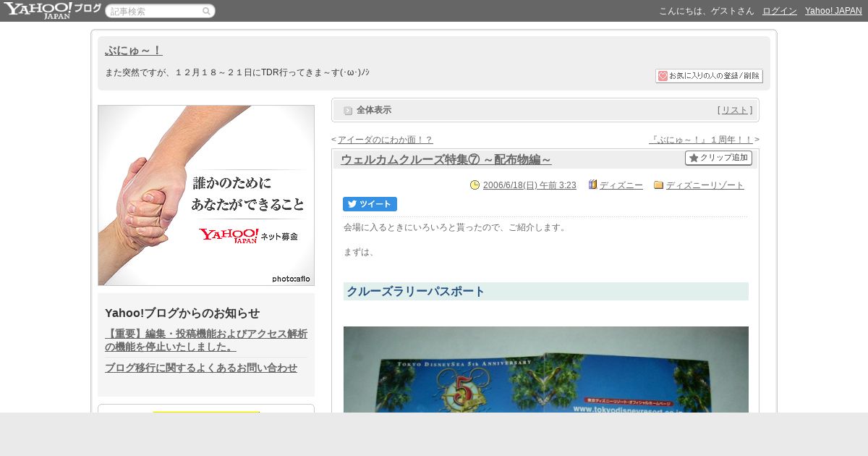Click the 全体表示 label
This screenshot has height=456, width=868.
point(374,110)
